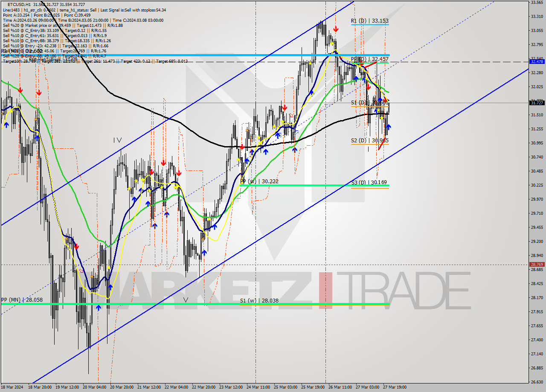The image size is (546, 392).
Task: Click the 'V' wave label near chart bottom
Action: (186, 300)
